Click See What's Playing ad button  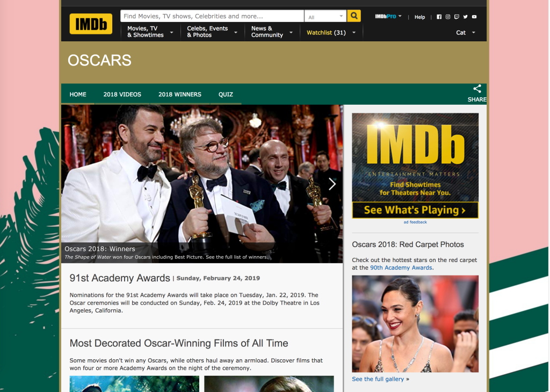tap(415, 210)
